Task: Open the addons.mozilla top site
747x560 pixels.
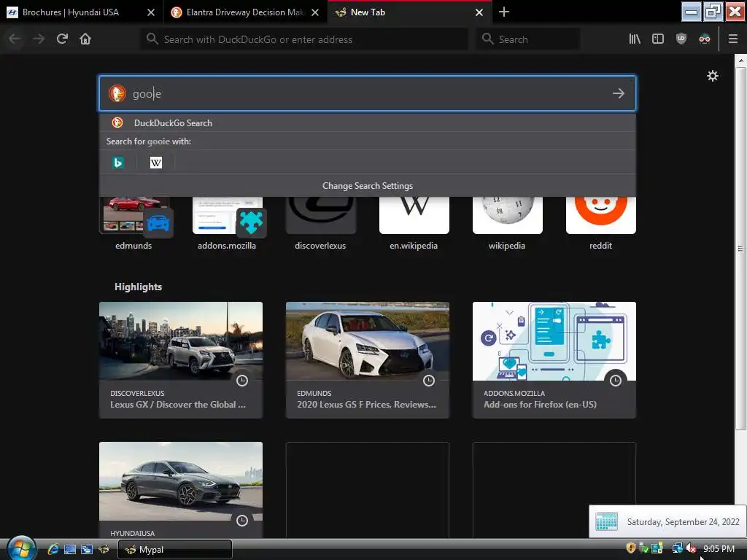Action: coord(227,223)
